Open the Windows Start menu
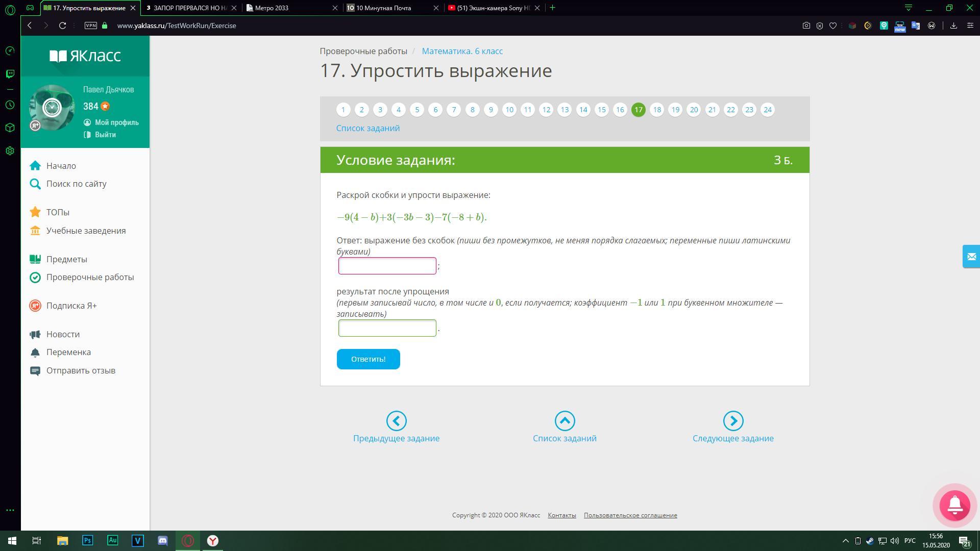 (x=12, y=541)
